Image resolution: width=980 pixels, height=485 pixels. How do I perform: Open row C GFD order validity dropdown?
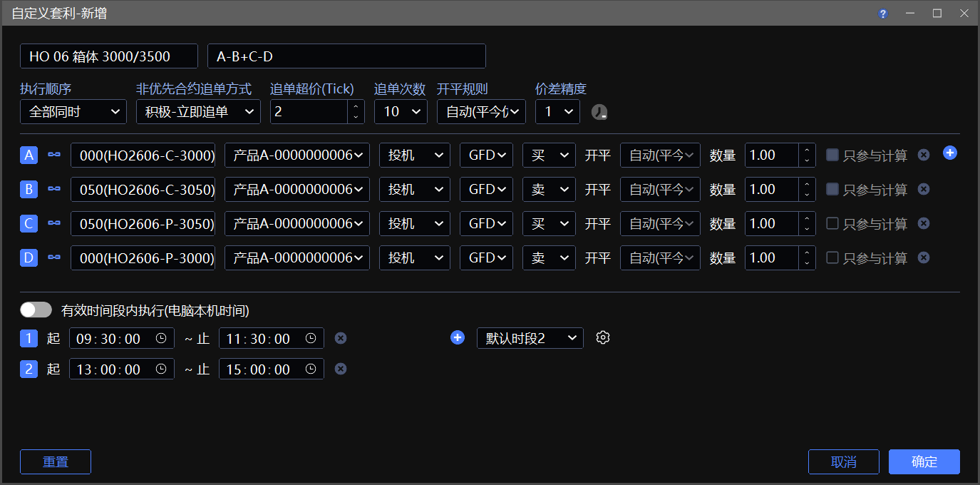pyautogui.click(x=486, y=223)
